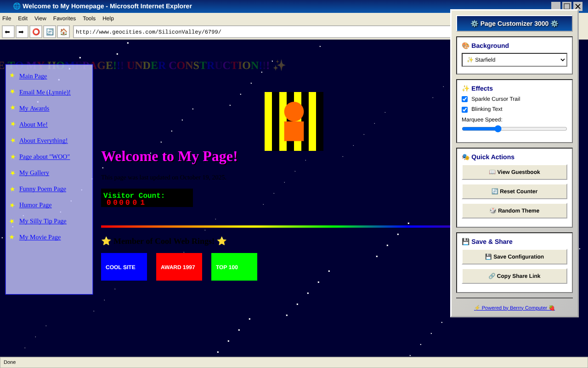
Task: Uncheck the Blinking Text option
Action: point(464,109)
